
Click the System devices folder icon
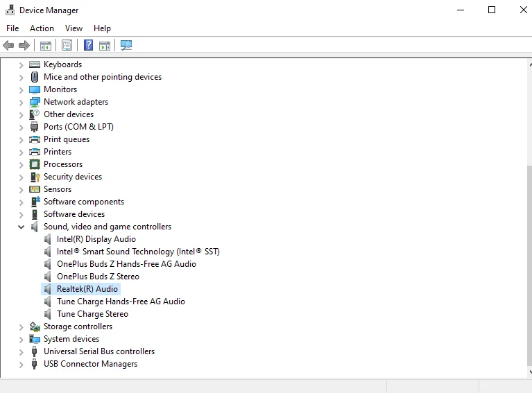click(x=35, y=339)
